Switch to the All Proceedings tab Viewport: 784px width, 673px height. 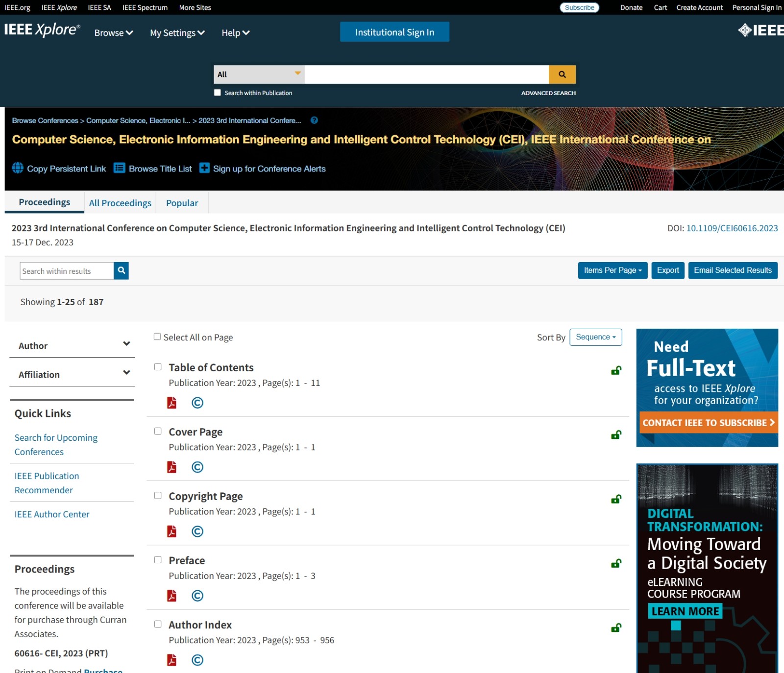[x=120, y=203]
